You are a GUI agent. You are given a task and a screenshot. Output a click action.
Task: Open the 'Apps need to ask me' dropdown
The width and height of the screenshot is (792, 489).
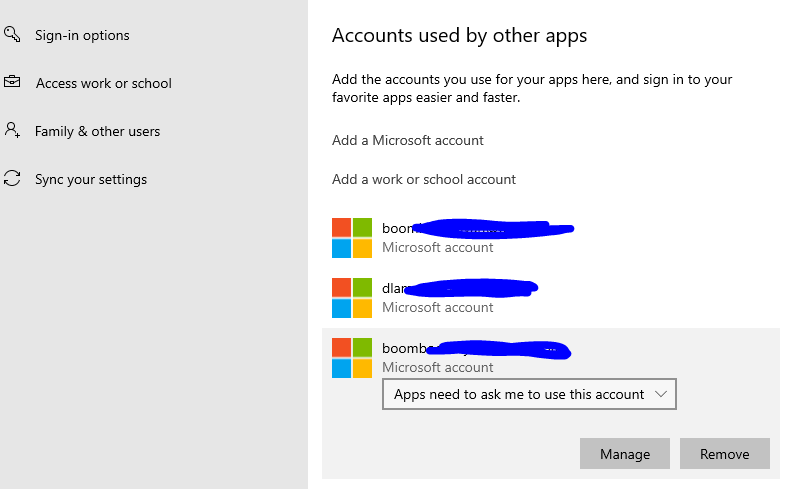(x=529, y=394)
